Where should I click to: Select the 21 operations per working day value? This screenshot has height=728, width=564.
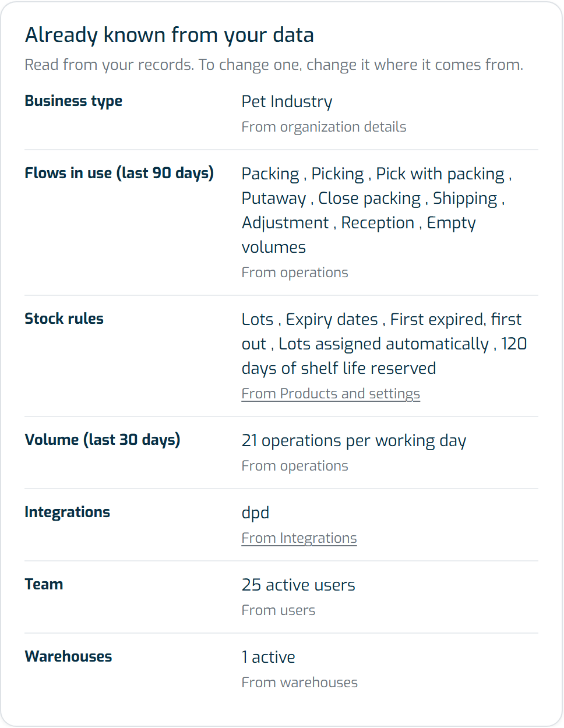click(354, 441)
